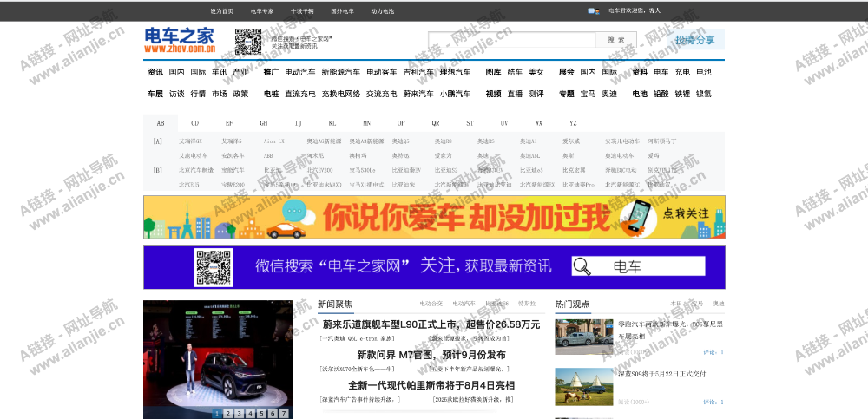The height and width of the screenshot is (419, 868).
Task: Click the 搜索 search button
Action: pyautogui.click(x=616, y=40)
